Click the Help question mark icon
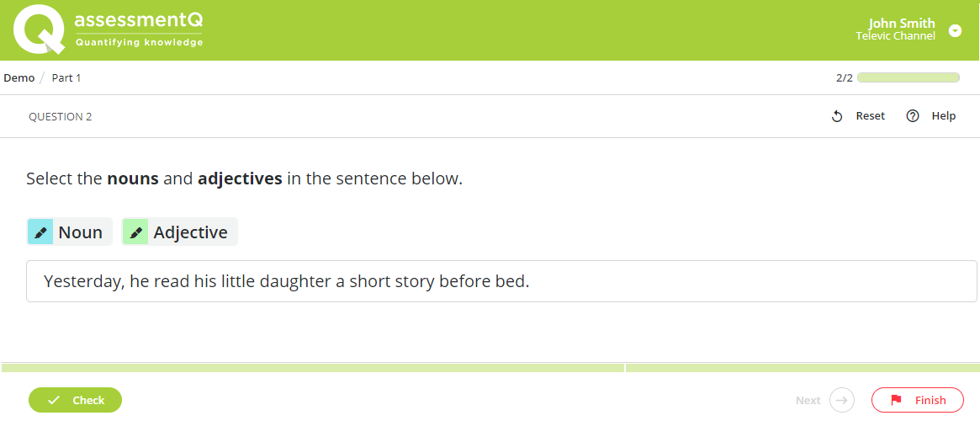The width and height of the screenshot is (980, 421). click(913, 115)
